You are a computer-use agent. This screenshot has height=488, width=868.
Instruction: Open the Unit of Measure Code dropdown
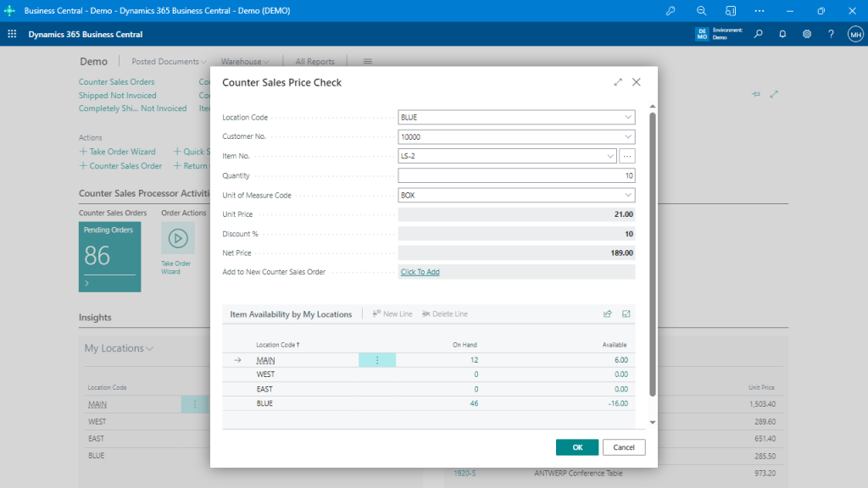(x=630, y=195)
